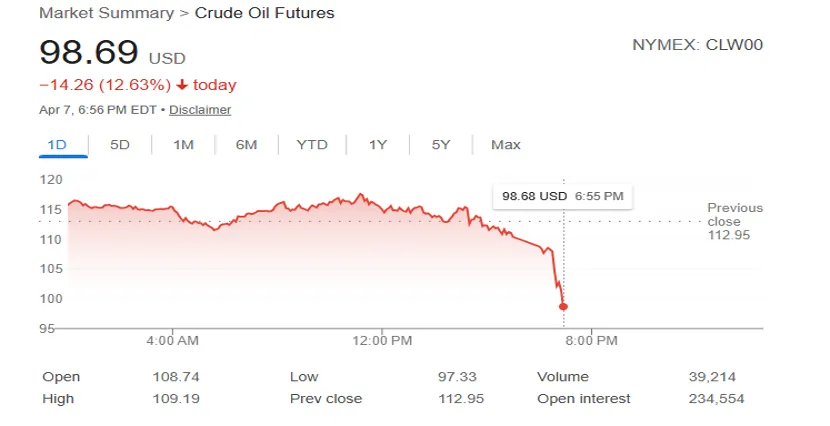Viewport: 830px width, 426px height.
Task: Switch to the 1Y tab
Action: tap(378, 145)
